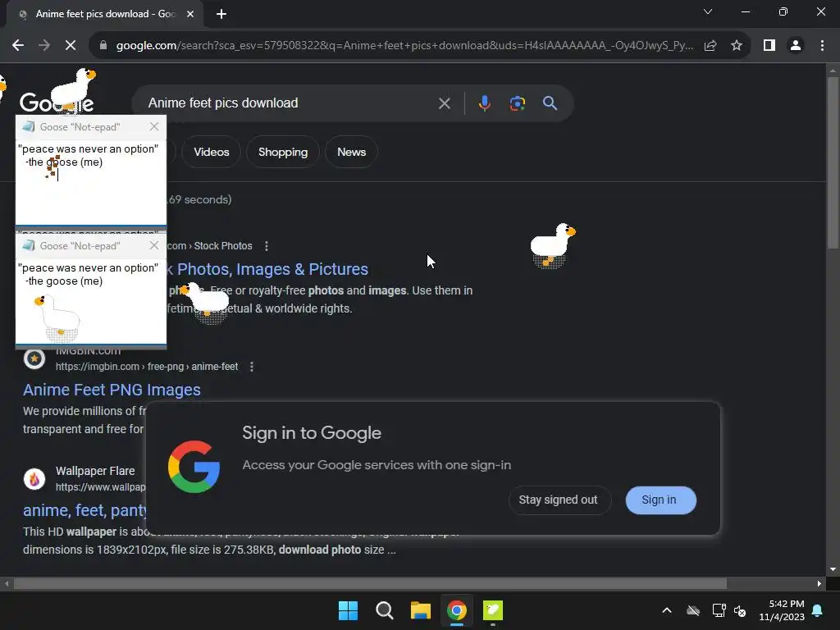Click the scroll down arrow
This screenshot has height=630, width=840.
[x=833, y=569]
